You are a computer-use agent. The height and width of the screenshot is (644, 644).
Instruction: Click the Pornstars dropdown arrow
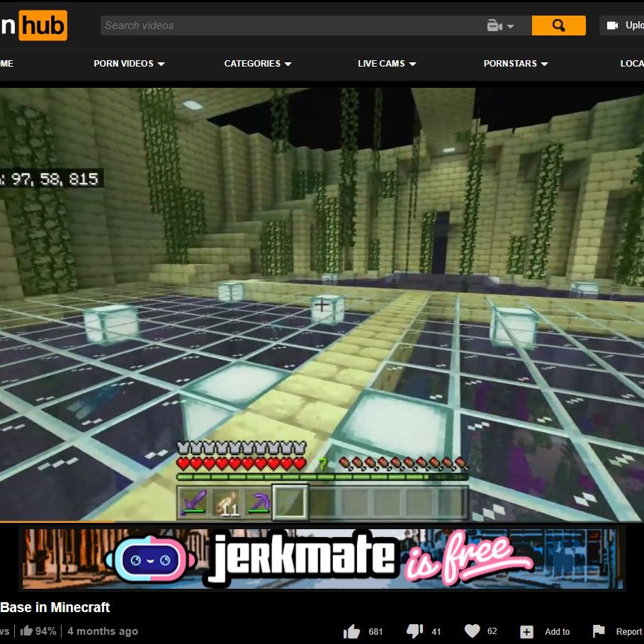tap(544, 64)
